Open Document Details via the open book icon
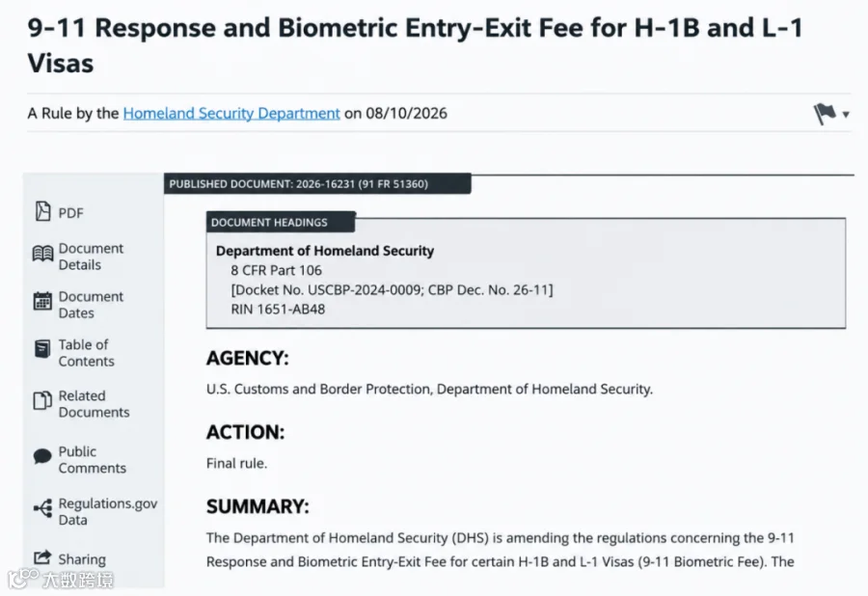 tap(42, 254)
